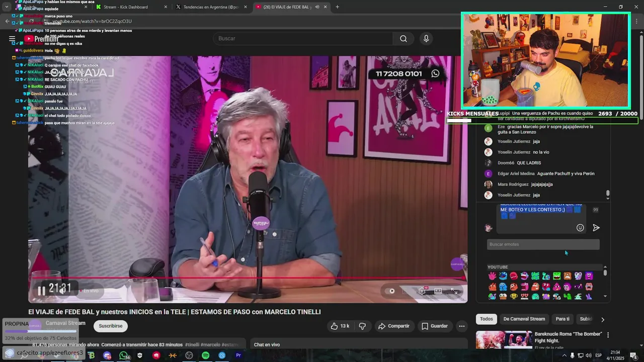Expand emote list with down arrow
The height and width of the screenshot is (362, 644).
click(605, 297)
